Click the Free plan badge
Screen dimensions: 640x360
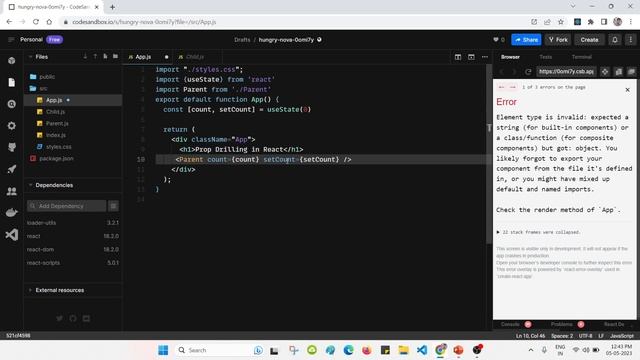54,40
